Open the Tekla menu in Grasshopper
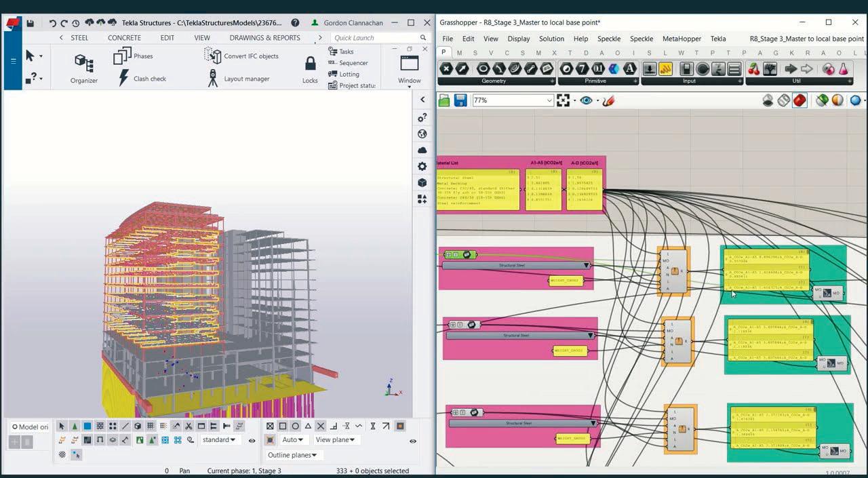868x478 pixels. point(718,39)
